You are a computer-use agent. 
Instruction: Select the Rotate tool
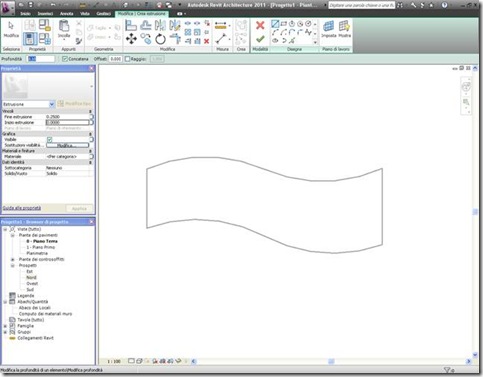[x=160, y=39]
